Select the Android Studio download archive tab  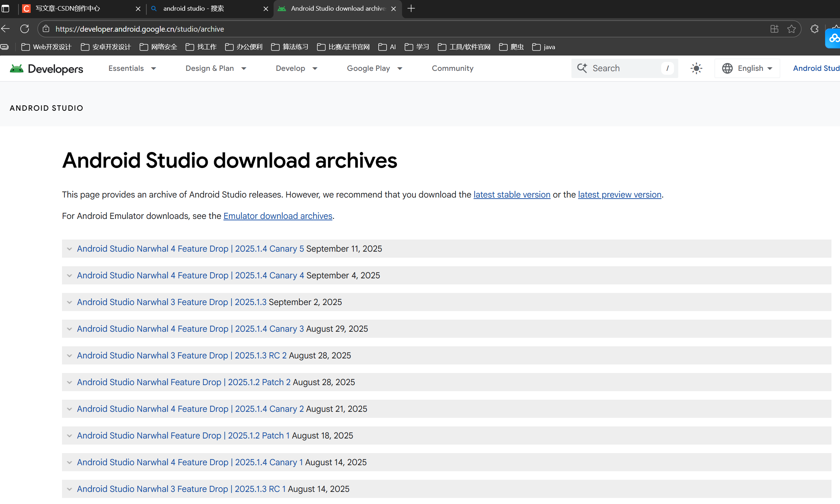point(338,9)
